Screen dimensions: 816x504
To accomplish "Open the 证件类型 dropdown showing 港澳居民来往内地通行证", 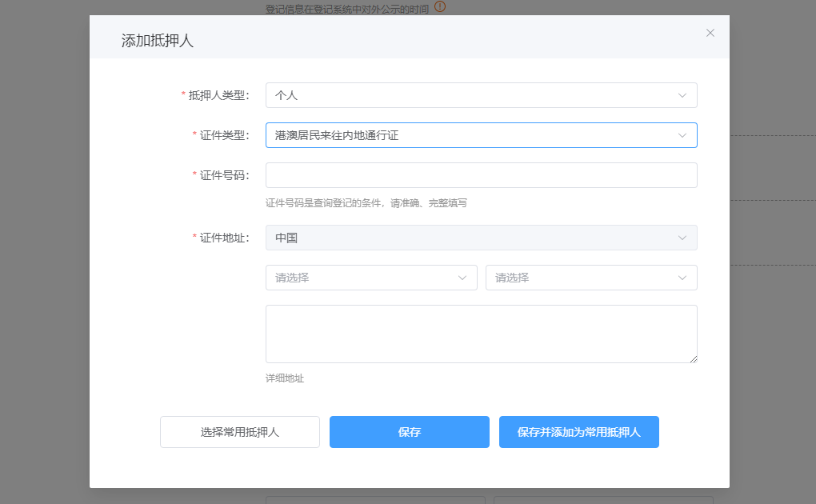I will (x=482, y=135).
